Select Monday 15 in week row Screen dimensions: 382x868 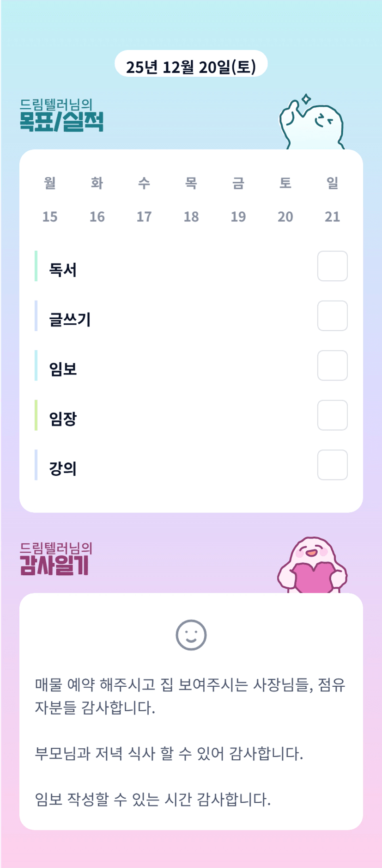tap(50, 216)
